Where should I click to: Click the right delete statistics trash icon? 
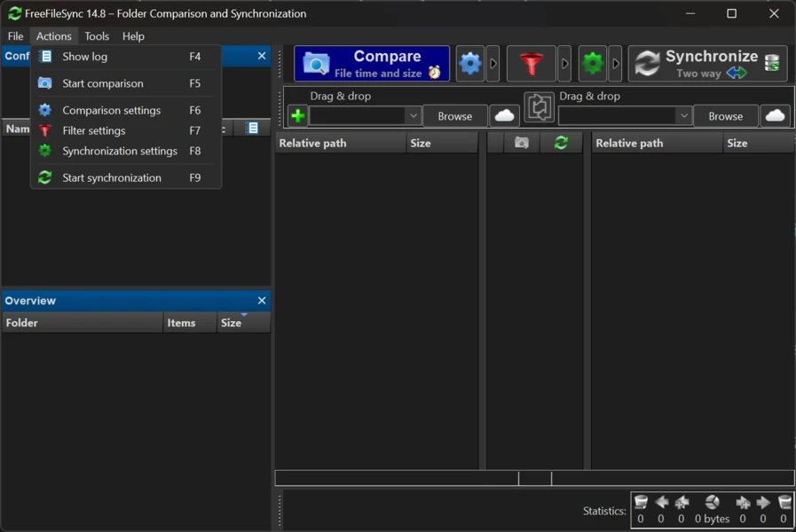pos(784,502)
